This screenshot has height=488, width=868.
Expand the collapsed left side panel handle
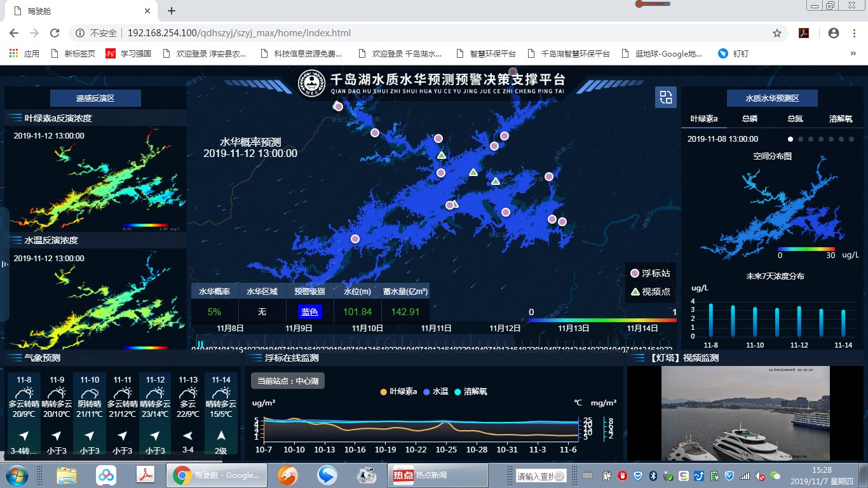coord(4,264)
